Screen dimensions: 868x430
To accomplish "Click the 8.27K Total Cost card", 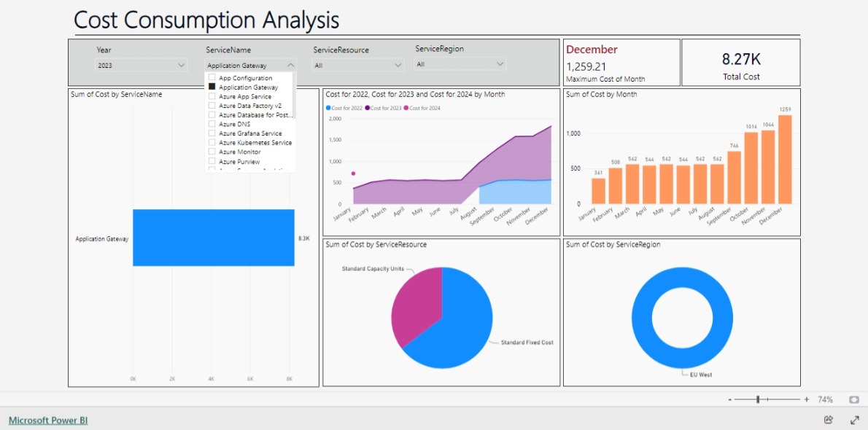I will point(740,63).
